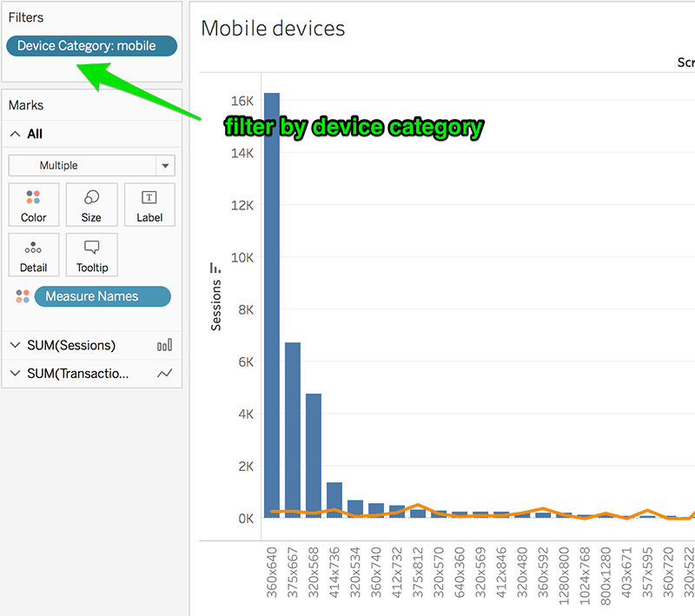
Task: Click the 414x736 axis label
Action: pyautogui.click(x=334, y=573)
